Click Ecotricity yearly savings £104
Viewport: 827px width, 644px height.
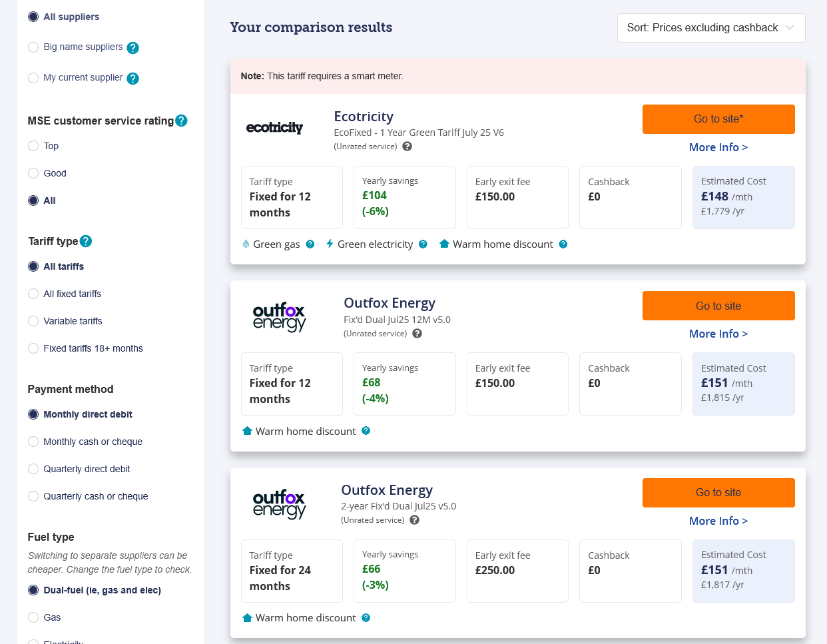coord(374,195)
